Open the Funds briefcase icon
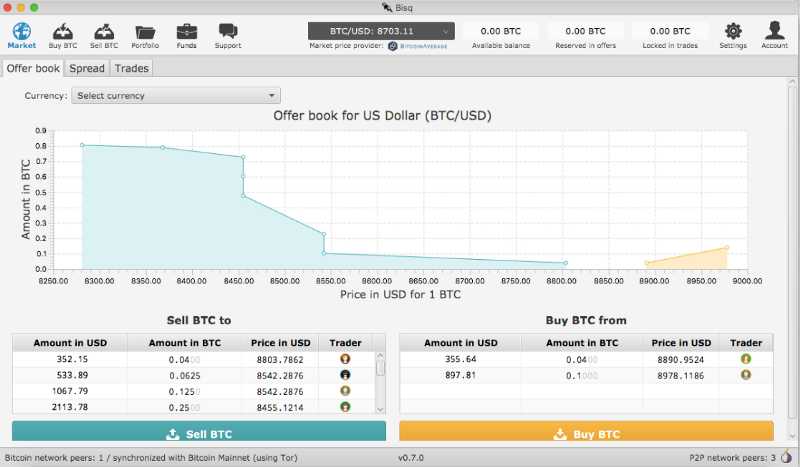Screen dimensions: 800x467 [x=187, y=32]
